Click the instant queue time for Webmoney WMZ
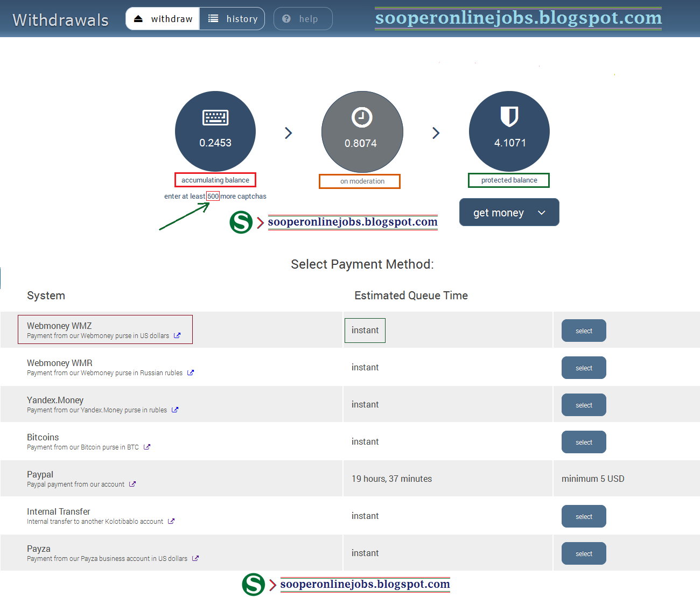 tap(365, 330)
